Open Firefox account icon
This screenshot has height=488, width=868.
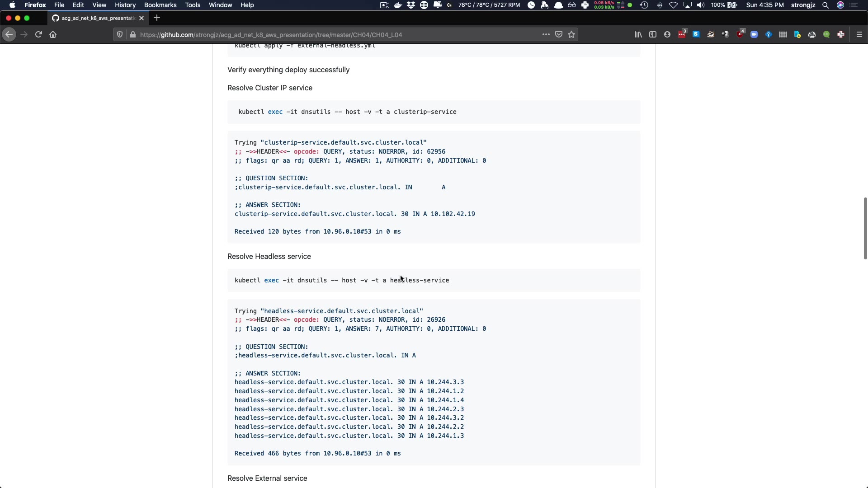[x=667, y=34]
